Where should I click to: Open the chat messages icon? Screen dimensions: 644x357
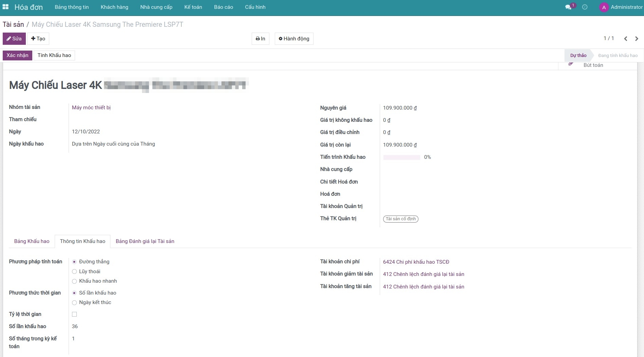pos(568,7)
